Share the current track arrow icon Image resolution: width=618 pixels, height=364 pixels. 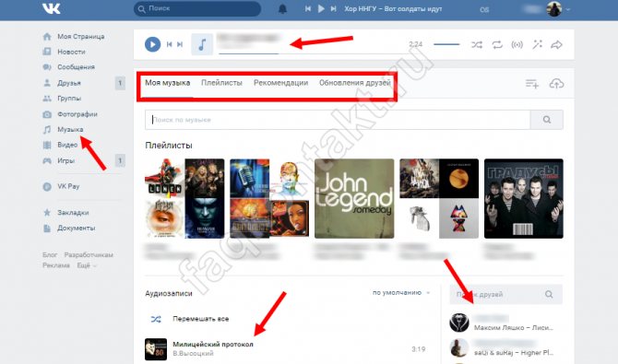[556, 45]
